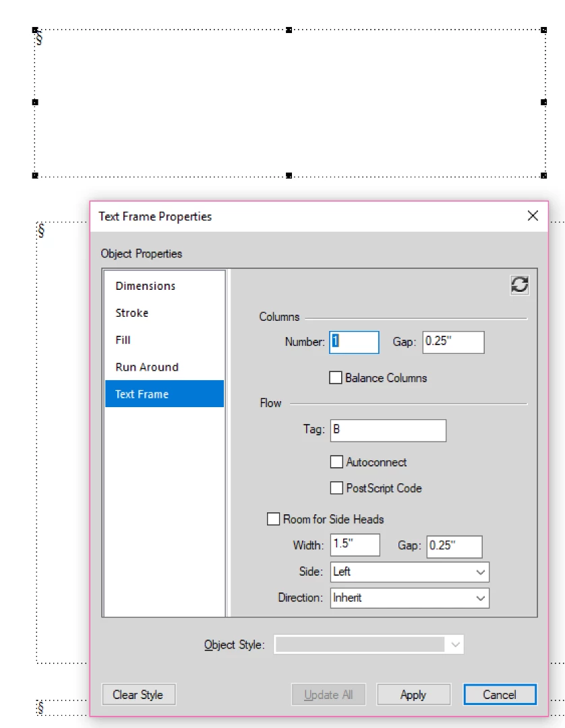Click the Columns Number input field

pyautogui.click(x=354, y=342)
